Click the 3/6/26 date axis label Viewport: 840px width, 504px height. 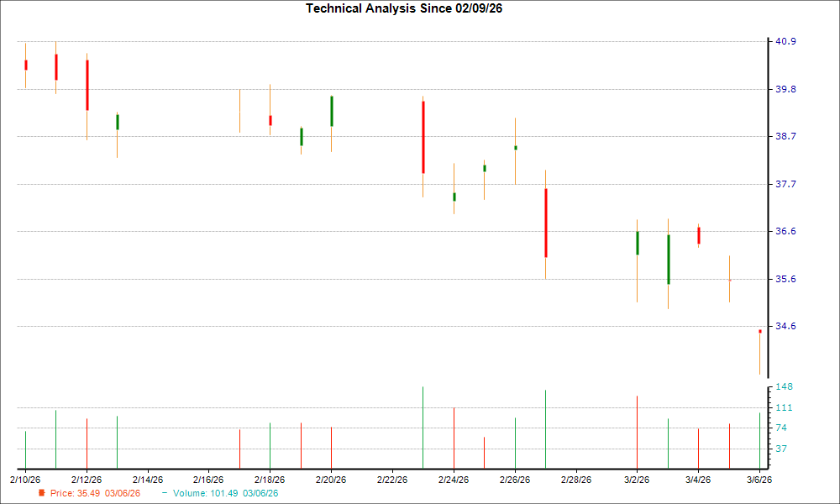point(759,478)
